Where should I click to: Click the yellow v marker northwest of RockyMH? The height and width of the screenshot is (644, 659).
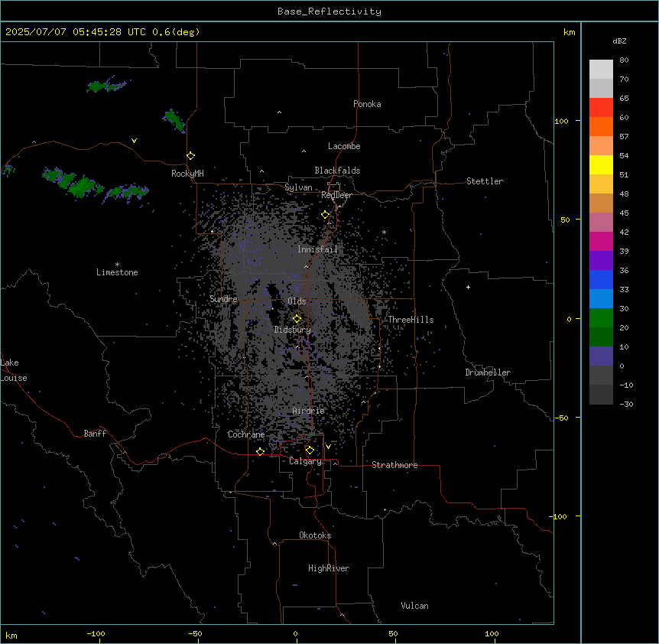(134, 141)
